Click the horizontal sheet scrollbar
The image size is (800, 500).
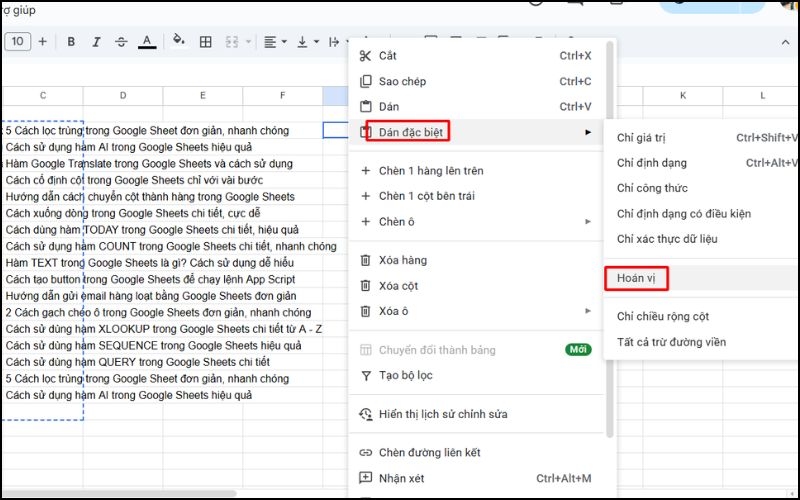(118, 494)
